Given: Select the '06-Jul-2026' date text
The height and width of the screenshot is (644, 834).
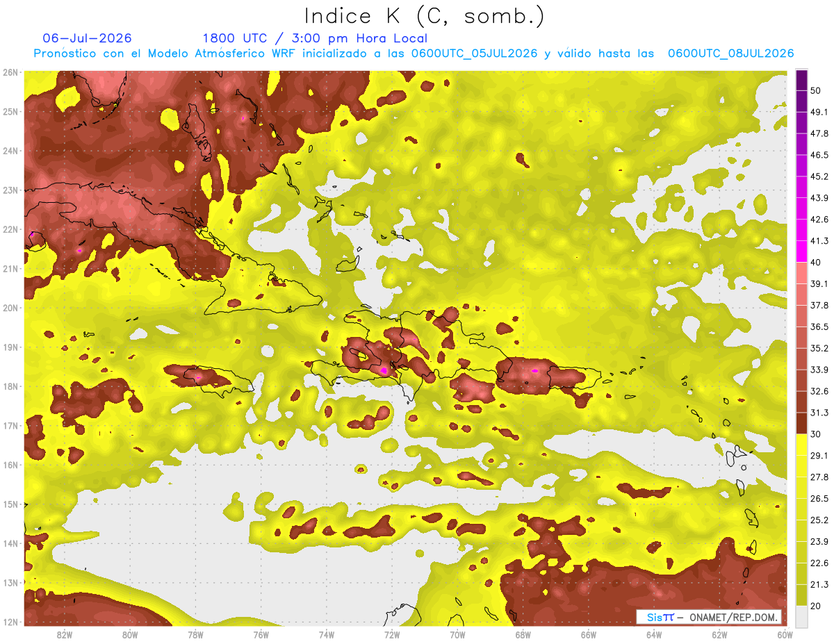Looking at the screenshot, I should 87,38.
